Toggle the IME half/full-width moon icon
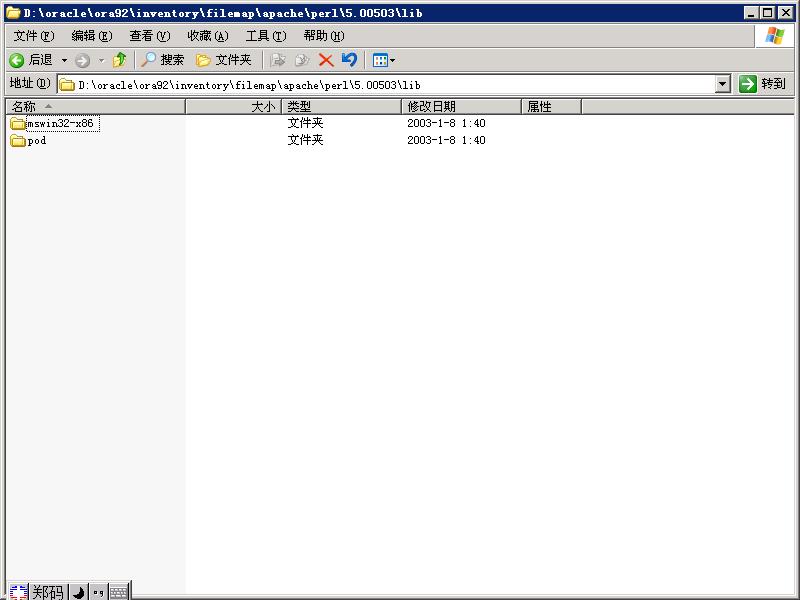The width and height of the screenshot is (800, 600). pos(79,592)
